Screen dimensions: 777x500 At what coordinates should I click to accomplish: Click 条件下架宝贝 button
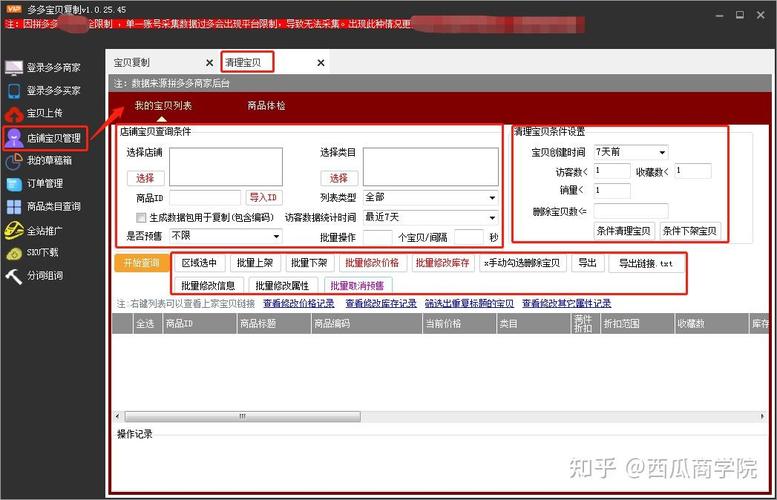[x=690, y=230]
